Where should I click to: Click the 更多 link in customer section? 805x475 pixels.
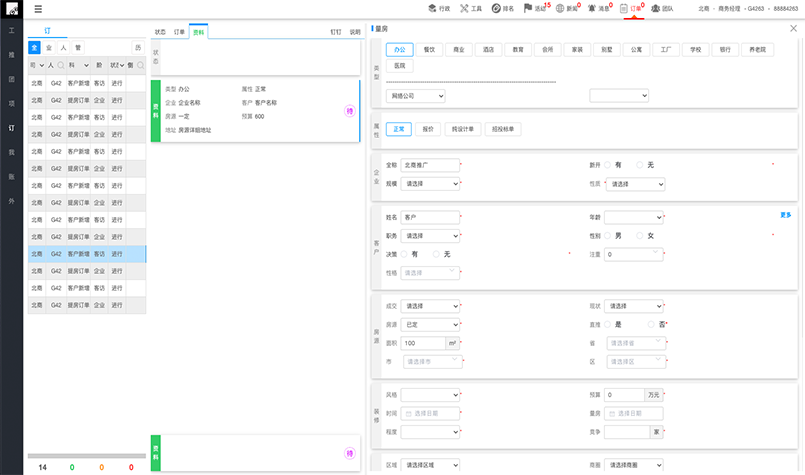coord(785,215)
